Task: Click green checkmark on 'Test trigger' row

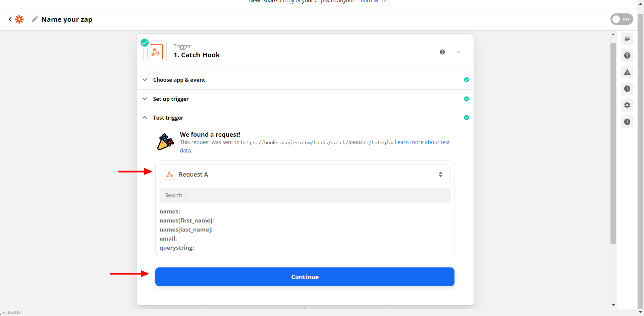Action: [466, 118]
